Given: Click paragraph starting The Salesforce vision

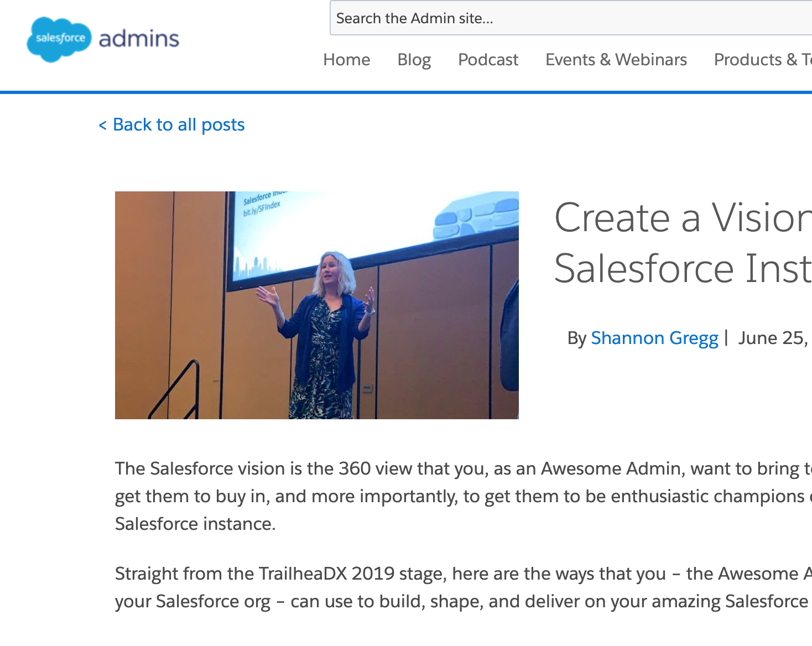Looking at the screenshot, I should point(464,496).
